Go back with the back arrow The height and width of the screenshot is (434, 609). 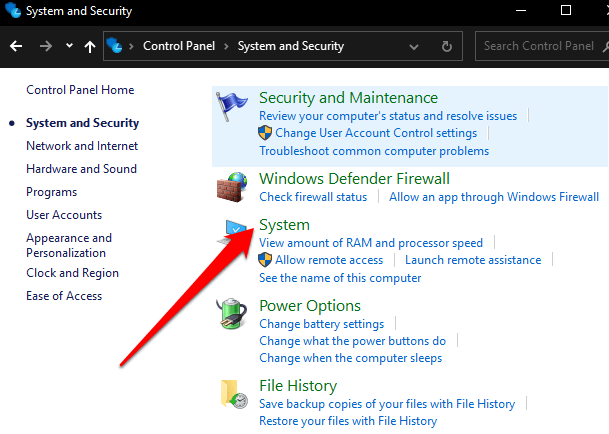[16, 46]
